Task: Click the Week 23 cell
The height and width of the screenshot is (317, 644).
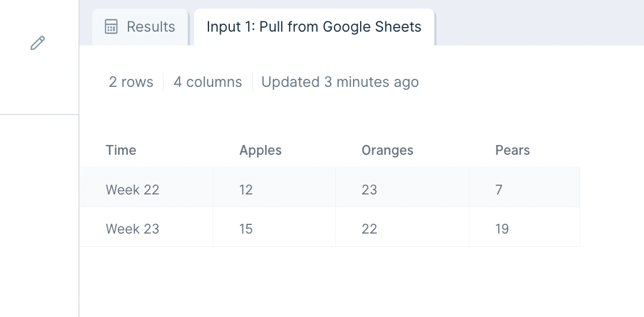Action: pyautogui.click(x=146, y=227)
